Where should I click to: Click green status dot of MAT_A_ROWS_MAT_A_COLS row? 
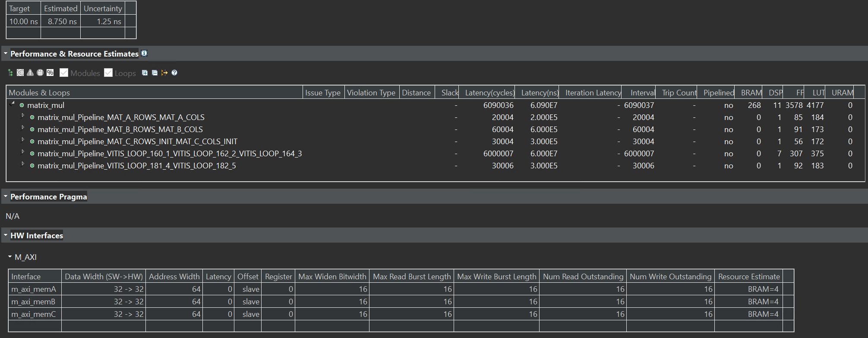(32, 117)
